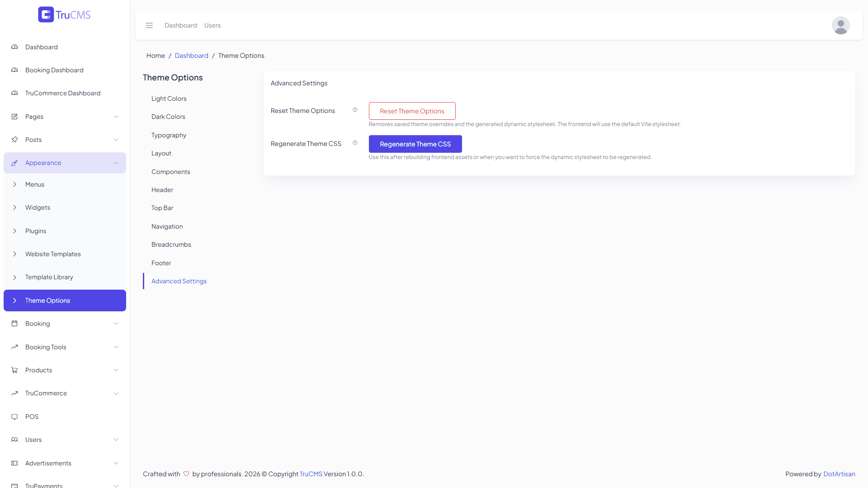
Task: Click help icon beside Regenerate Theme CSS
Action: pyautogui.click(x=355, y=143)
